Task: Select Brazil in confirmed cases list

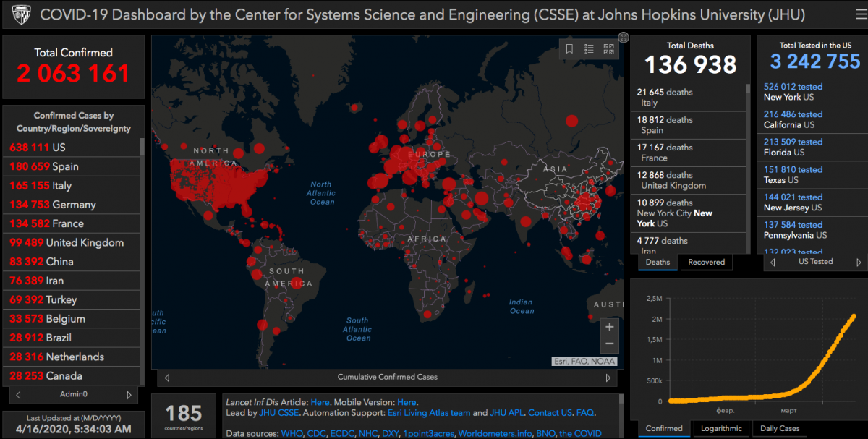Action: click(x=71, y=338)
